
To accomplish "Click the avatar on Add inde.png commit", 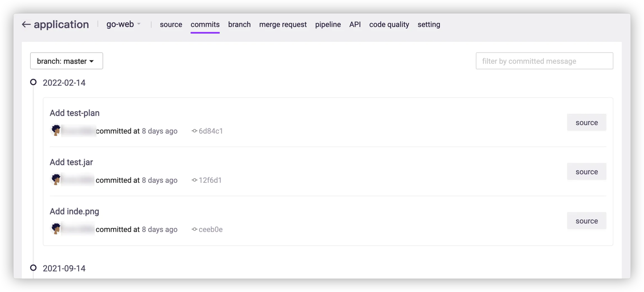I will [56, 229].
